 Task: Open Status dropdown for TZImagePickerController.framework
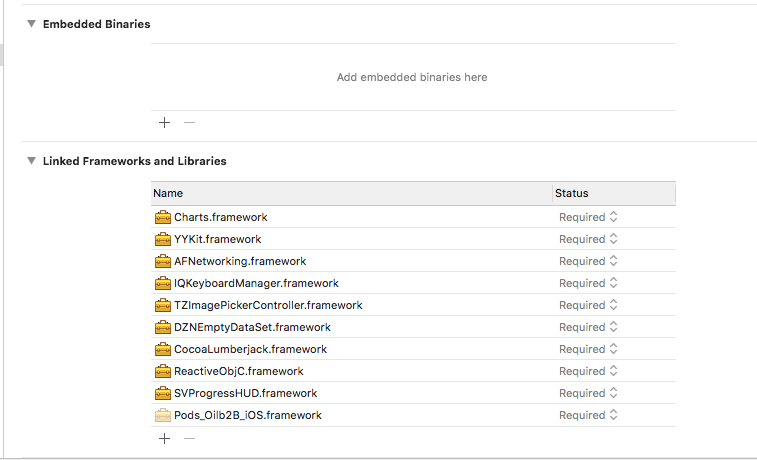pos(588,305)
